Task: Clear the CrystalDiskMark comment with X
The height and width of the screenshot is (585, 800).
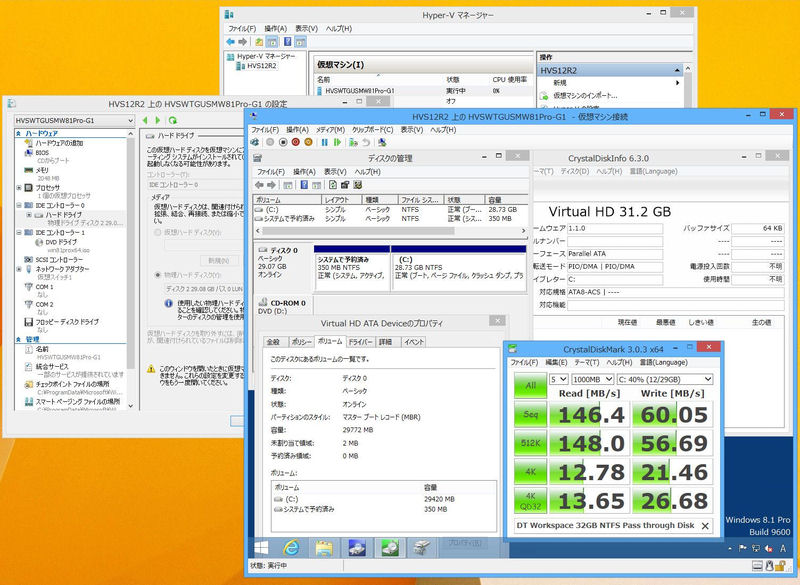Action: (x=705, y=526)
